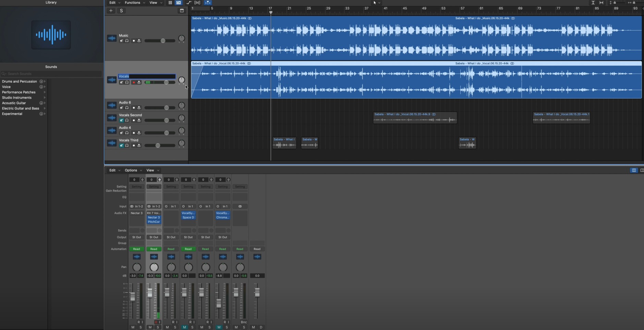Open the mixer's View menu
Viewport: 644px width, 330px height.
(x=153, y=170)
